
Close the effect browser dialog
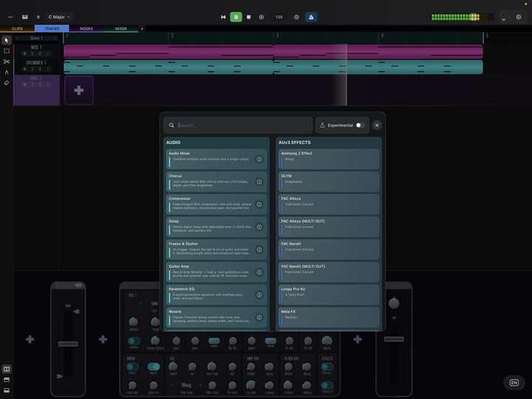(x=377, y=125)
